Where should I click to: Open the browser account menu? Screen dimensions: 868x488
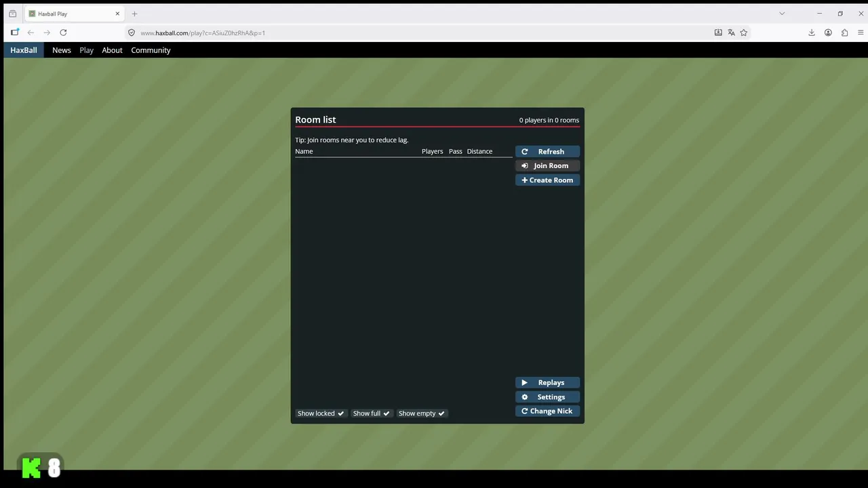(828, 33)
